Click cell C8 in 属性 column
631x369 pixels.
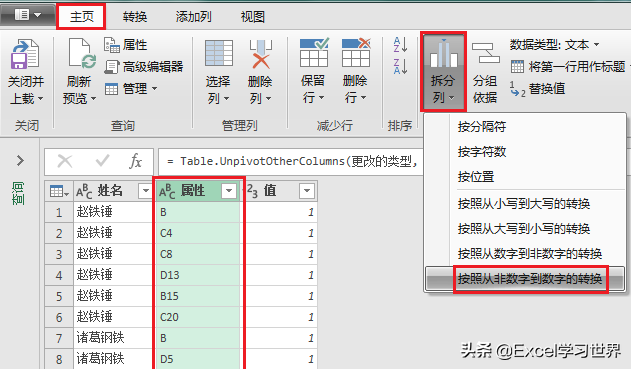(x=198, y=254)
